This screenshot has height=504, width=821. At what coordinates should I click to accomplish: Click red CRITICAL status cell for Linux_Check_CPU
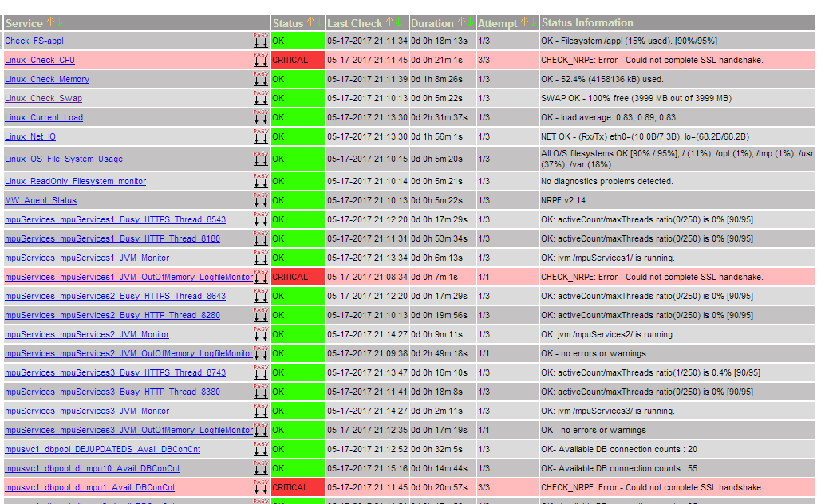tap(298, 60)
